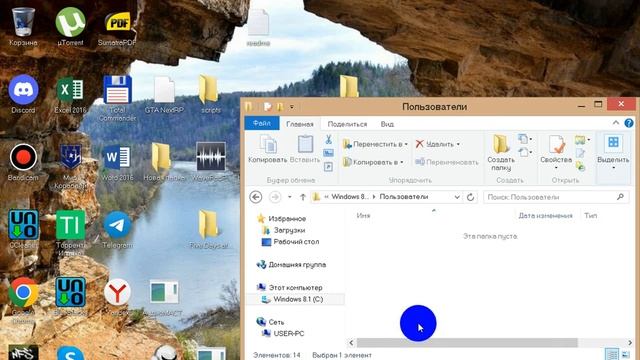Open Excel 2016 desktop shortcut
Screen dimensions: 640x360
[x=70, y=94]
